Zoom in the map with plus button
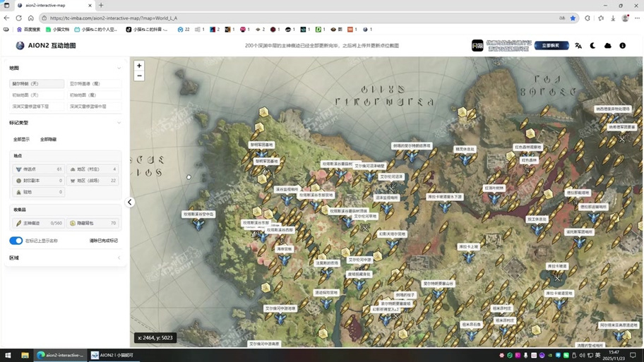The image size is (644, 362). point(139,66)
